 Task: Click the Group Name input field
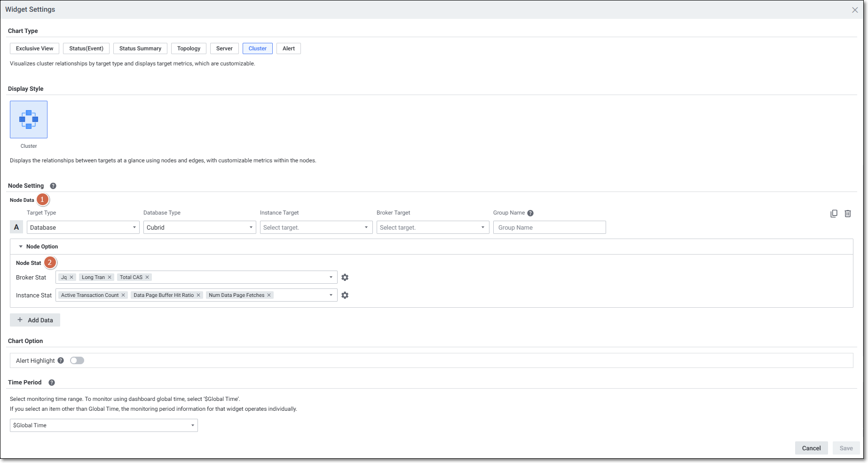tap(549, 228)
